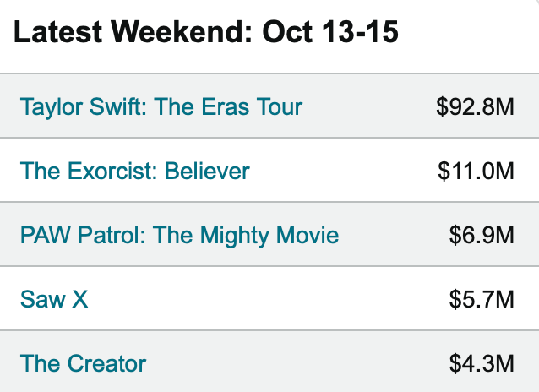Click the Latest Weekend heading text
Image resolution: width=539 pixels, height=392 pixels.
coord(133,32)
